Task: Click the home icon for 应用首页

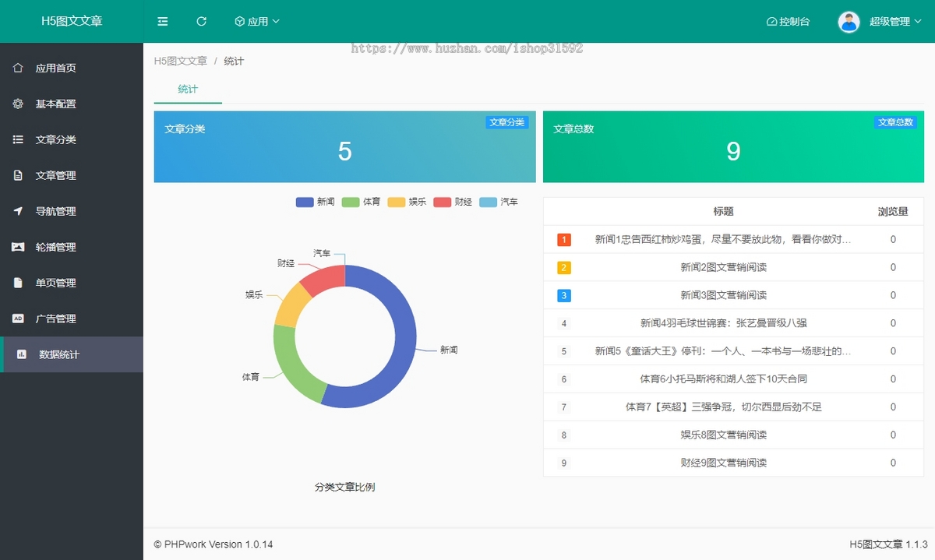Action: pos(18,68)
